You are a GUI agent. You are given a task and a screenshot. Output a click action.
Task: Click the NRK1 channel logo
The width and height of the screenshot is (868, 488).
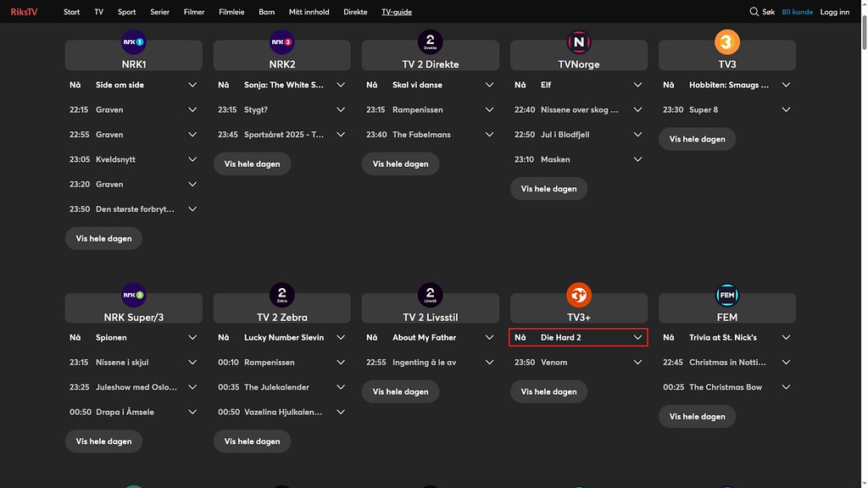[x=133, y=42]
